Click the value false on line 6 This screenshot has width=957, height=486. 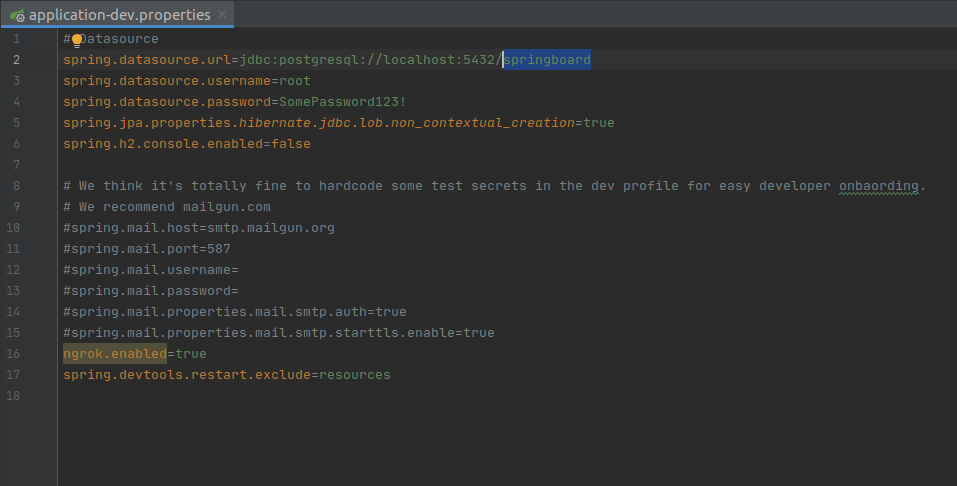(291, 143)
